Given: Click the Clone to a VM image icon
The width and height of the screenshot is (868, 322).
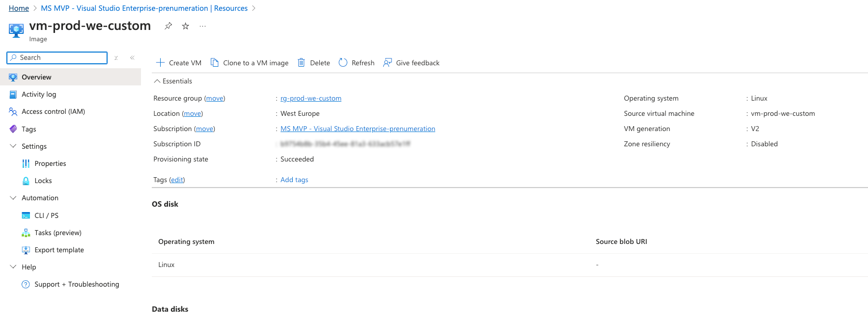Looking at the screenshot, I should (215, 62).
